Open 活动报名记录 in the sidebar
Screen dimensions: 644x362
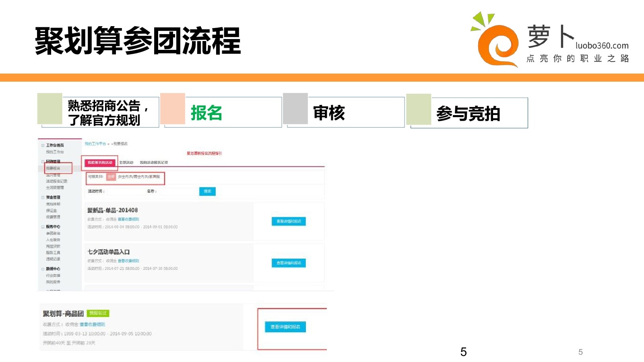tap(57, 181)
